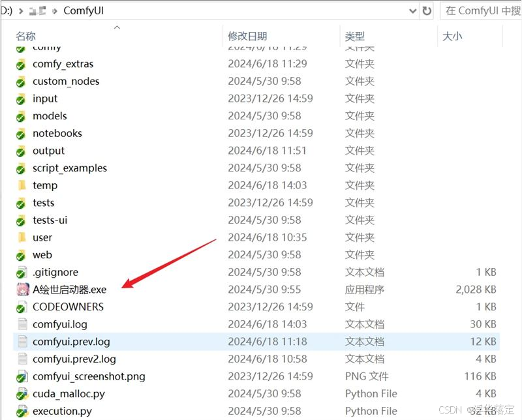The image size is (522, 420).
Task: Select the notebooks folder name
Action: 57,134
